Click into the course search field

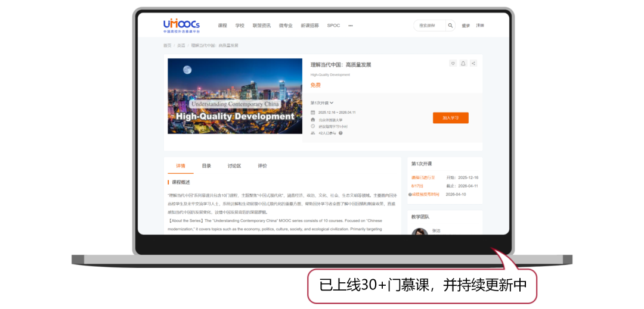431,26
